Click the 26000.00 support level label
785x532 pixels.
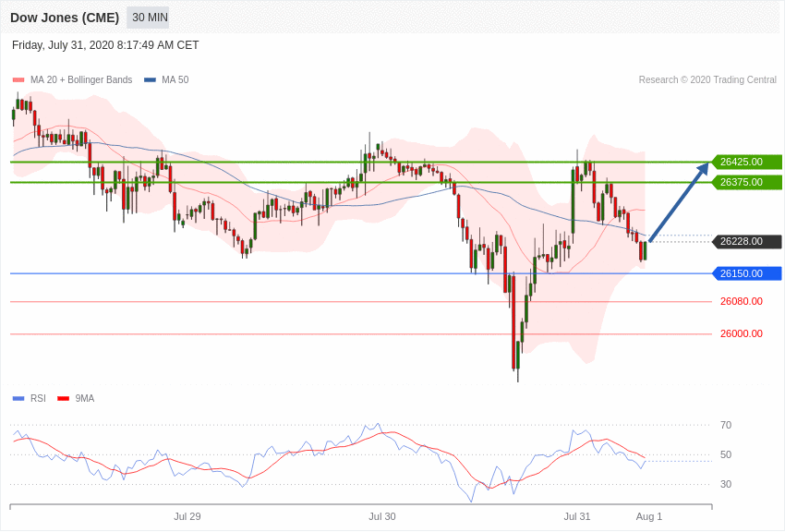pos(741,333)
